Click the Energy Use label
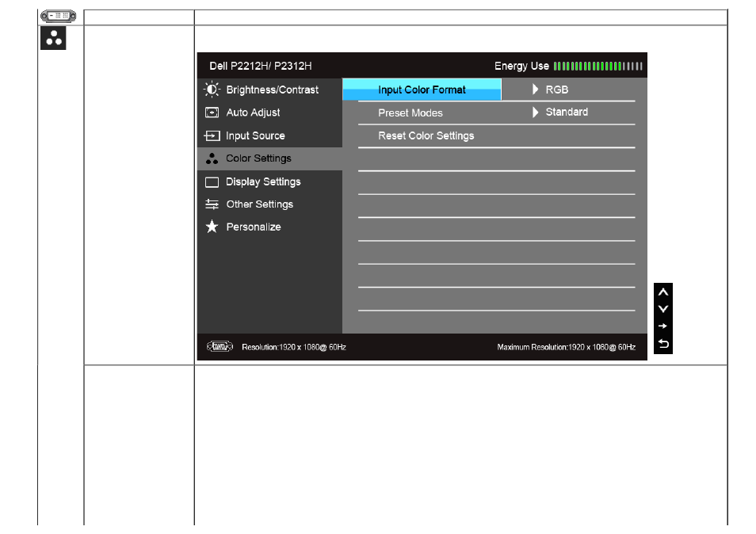 click(x=521, y=66)
